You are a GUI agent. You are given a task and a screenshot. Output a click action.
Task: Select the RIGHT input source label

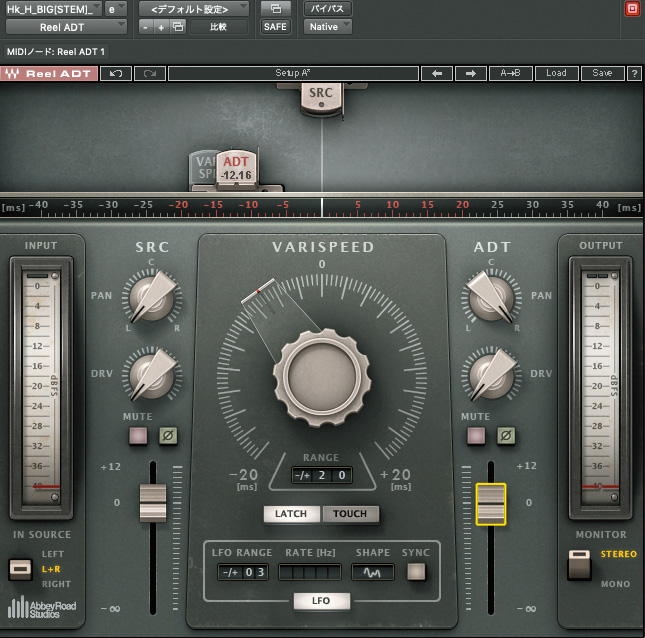(56, 584)
